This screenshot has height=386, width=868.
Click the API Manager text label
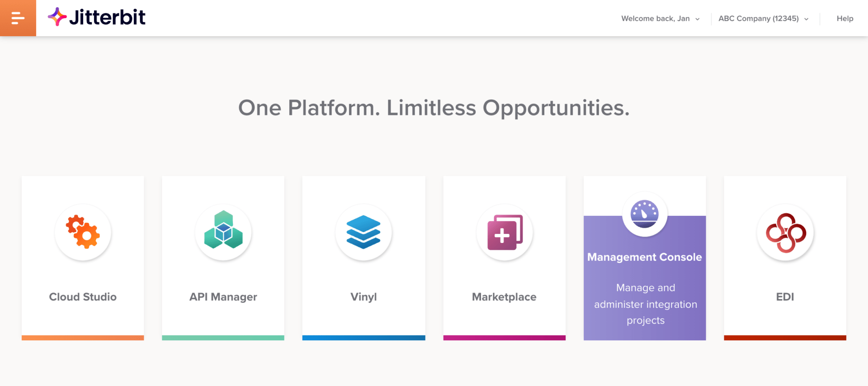pyautogui.click(x=223, y=297)
